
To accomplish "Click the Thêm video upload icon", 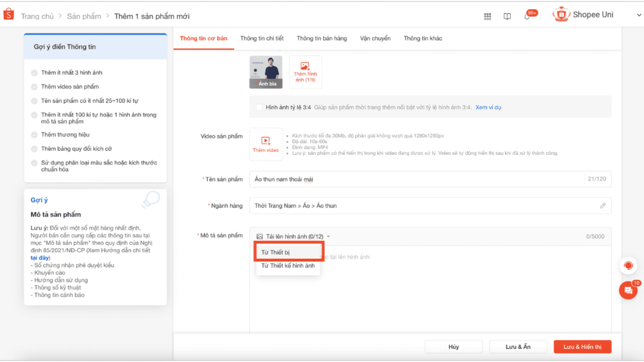I will [266, 141].
